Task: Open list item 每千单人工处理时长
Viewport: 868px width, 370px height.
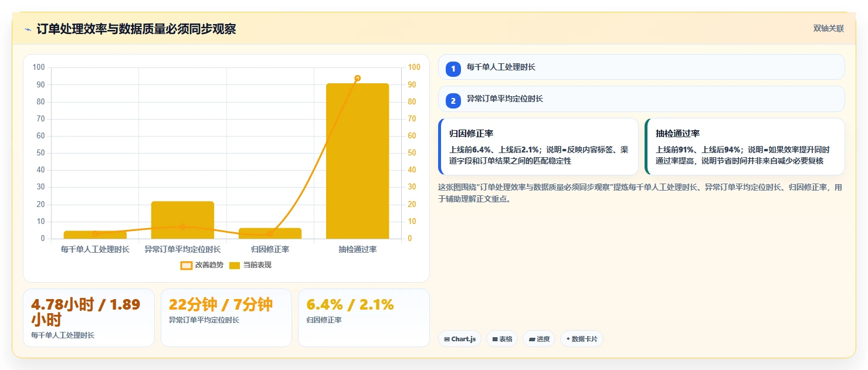Action: (641, 67)
